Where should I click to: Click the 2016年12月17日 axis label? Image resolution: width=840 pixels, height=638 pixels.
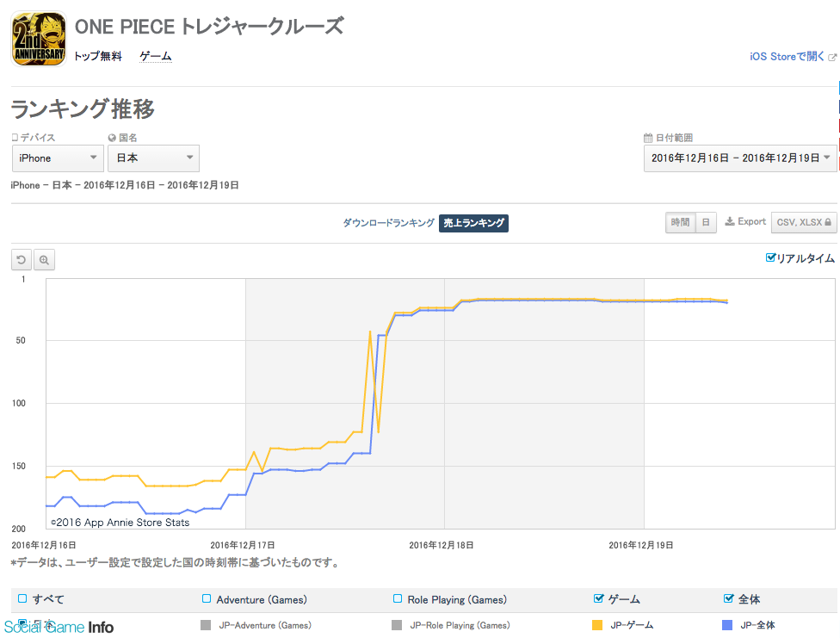tap(243, 545)
